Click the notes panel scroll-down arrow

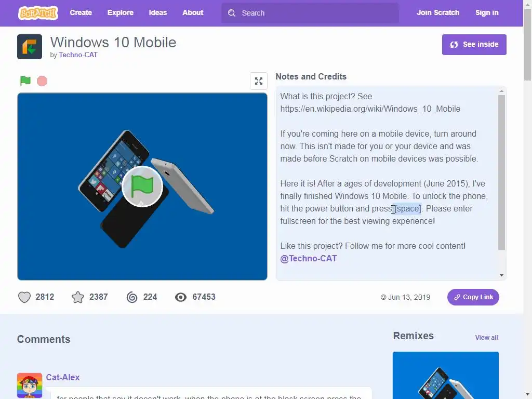tap(501, 275)
